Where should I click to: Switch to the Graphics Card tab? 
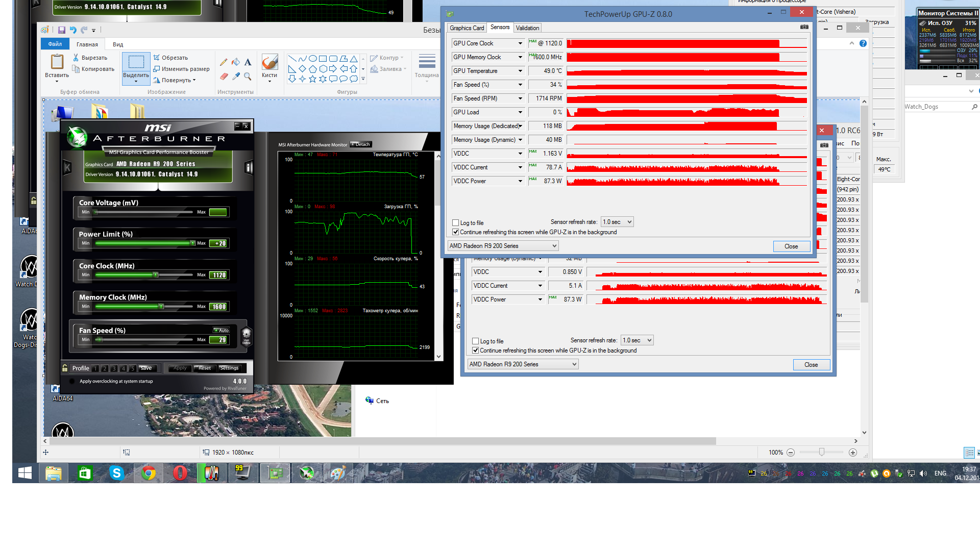click(x=467, y=28)
